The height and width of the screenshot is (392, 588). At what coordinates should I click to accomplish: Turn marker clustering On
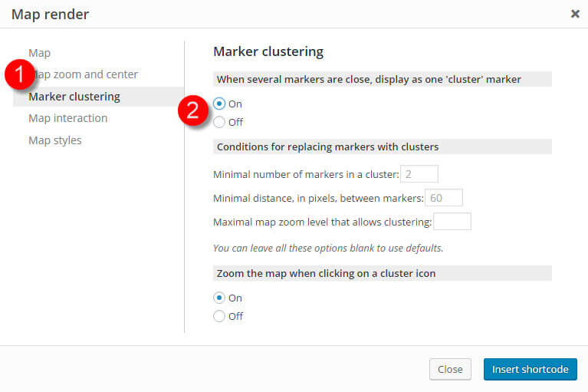(219, 104)
